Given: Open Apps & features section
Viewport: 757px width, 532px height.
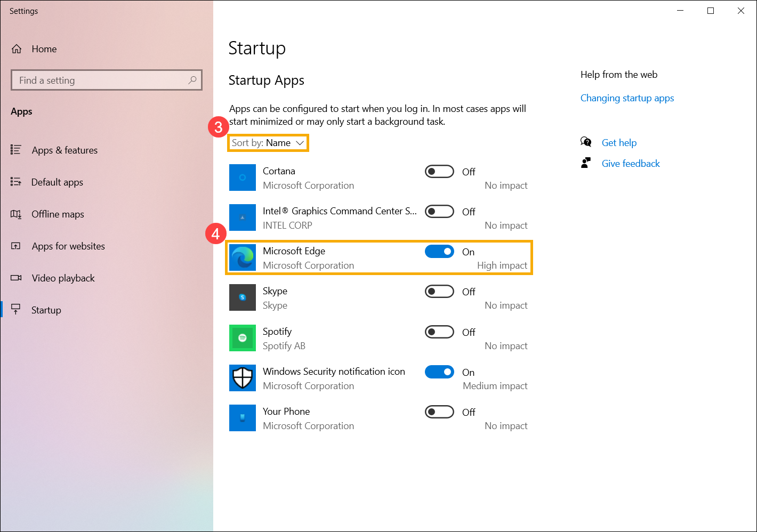Looking at the screenshot, I should [x=65, y=150].
